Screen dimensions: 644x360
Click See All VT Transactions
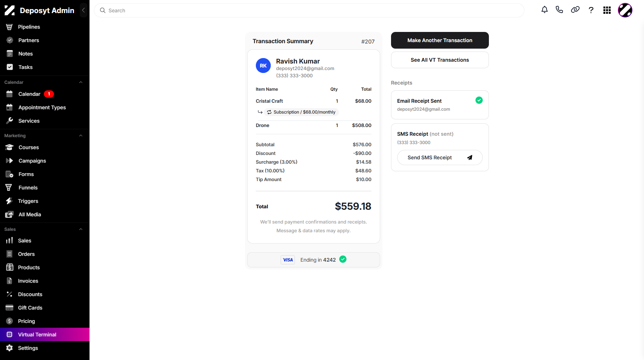tap(440, 60)
